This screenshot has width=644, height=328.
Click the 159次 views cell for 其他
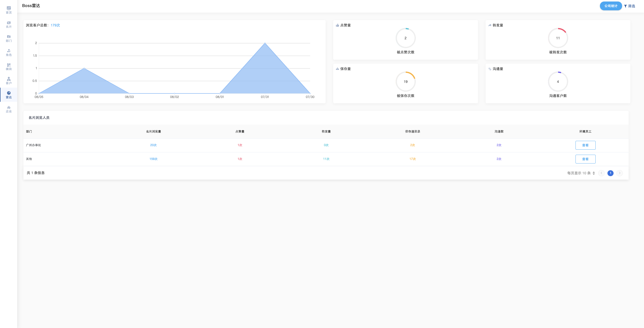point(153,159)
